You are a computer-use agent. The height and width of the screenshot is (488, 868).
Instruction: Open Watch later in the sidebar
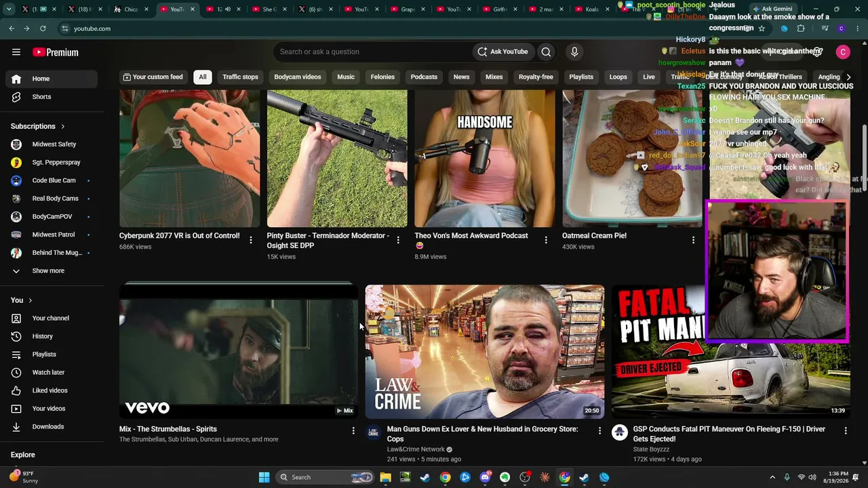[x=52, y=372]
